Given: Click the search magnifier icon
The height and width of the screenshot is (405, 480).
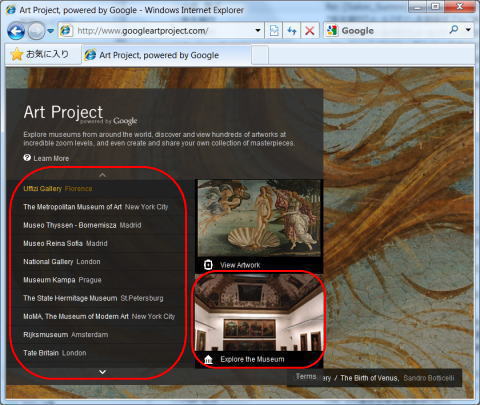Looking at the screenshot, I should click(454, 30).
